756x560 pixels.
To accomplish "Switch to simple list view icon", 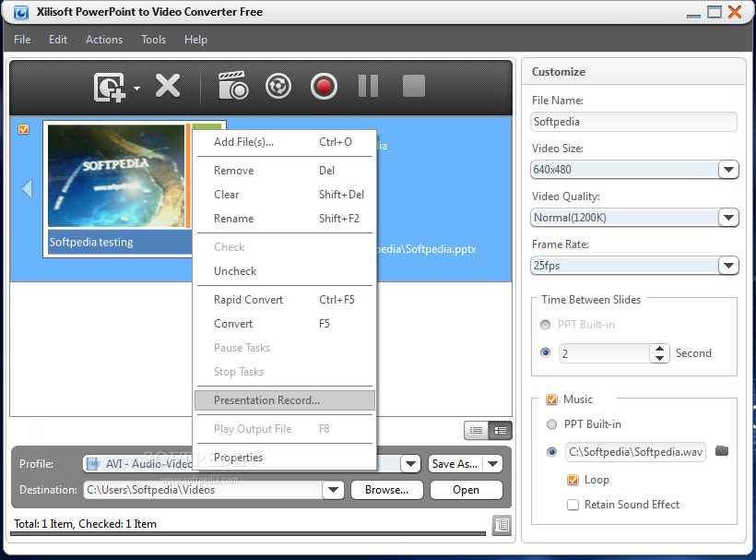I will pos(476,430).
